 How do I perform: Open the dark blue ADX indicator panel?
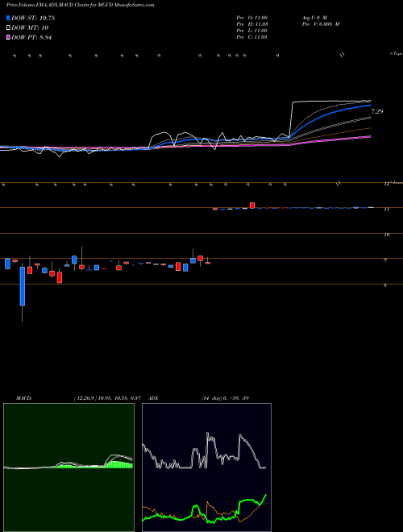pos(206,468)
